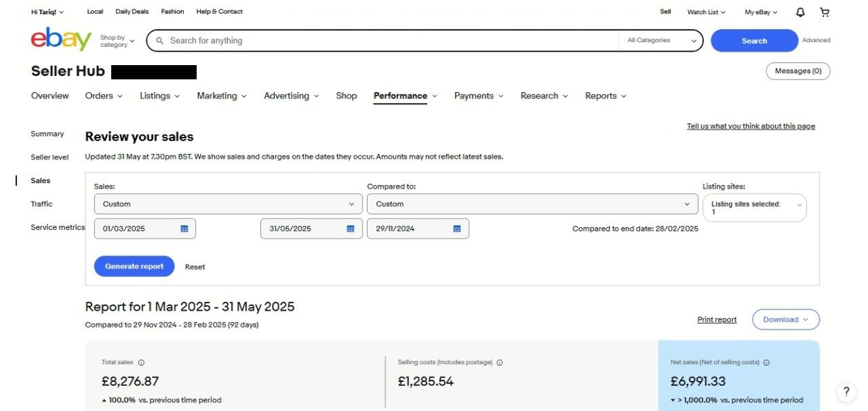The height and width of the screenshot is (411, 868).
Task: Click the eBay logo
Action: 61,39
